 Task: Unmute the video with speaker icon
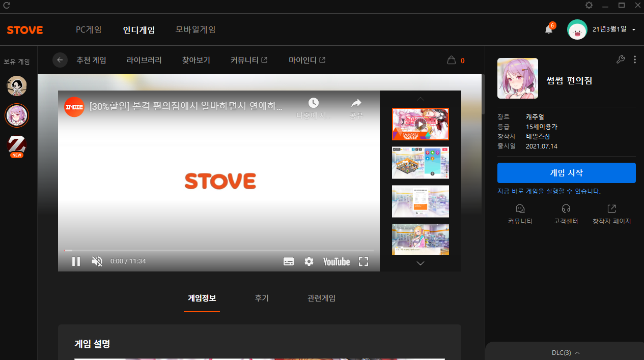click(97, 261)
